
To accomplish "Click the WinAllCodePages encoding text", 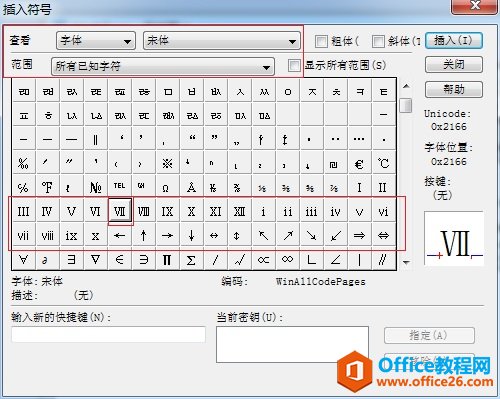I will click(320, 282).
